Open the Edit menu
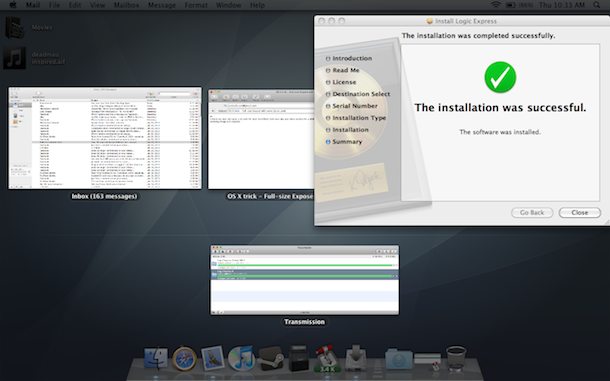The height and width of the screenshot is (381, 610). [x=75, y=5]
